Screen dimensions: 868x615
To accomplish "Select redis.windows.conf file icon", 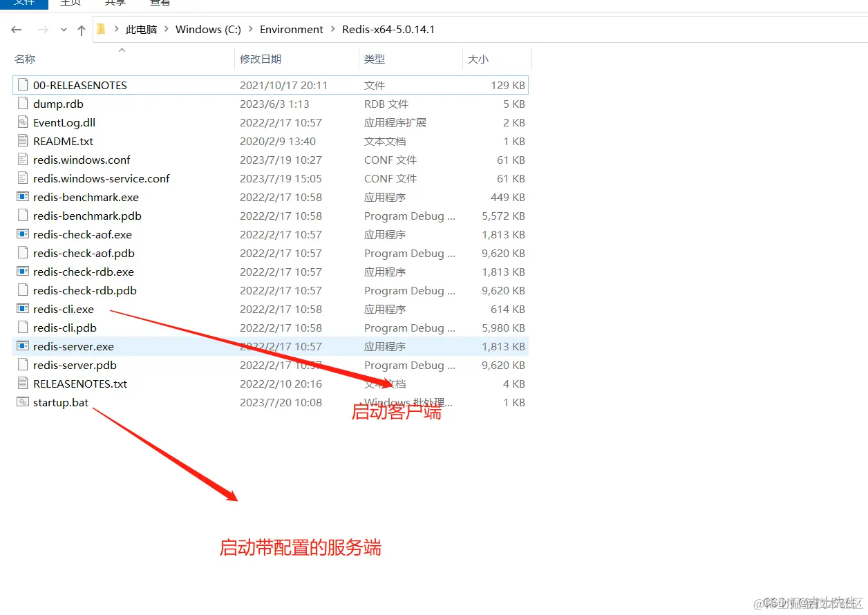I will pos(23,160).
